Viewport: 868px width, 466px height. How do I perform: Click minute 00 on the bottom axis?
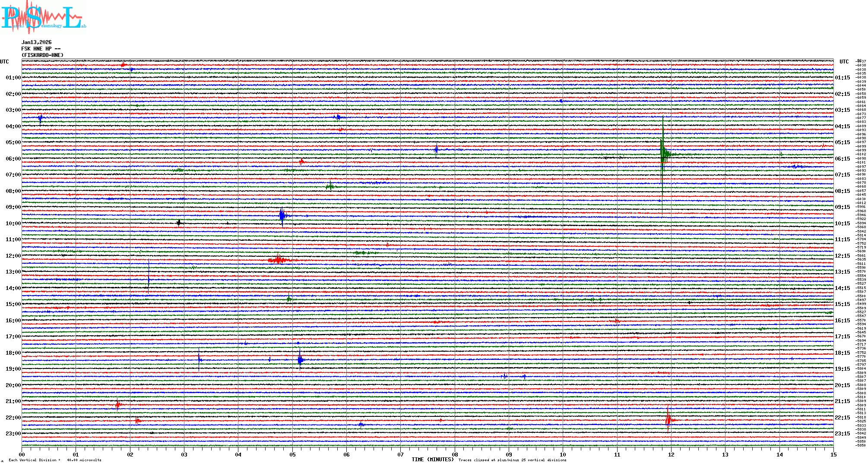click(22, 454)
